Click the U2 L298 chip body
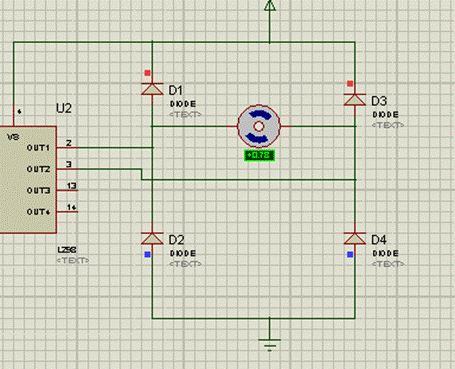Viewport: 455px width, 369px height. [28, 180]
